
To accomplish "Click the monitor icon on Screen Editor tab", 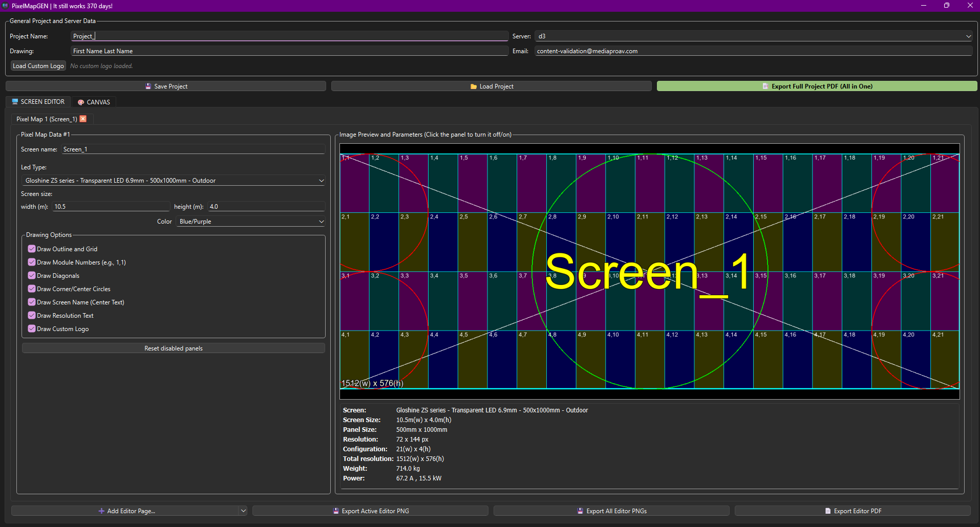I will pos(15,102).
